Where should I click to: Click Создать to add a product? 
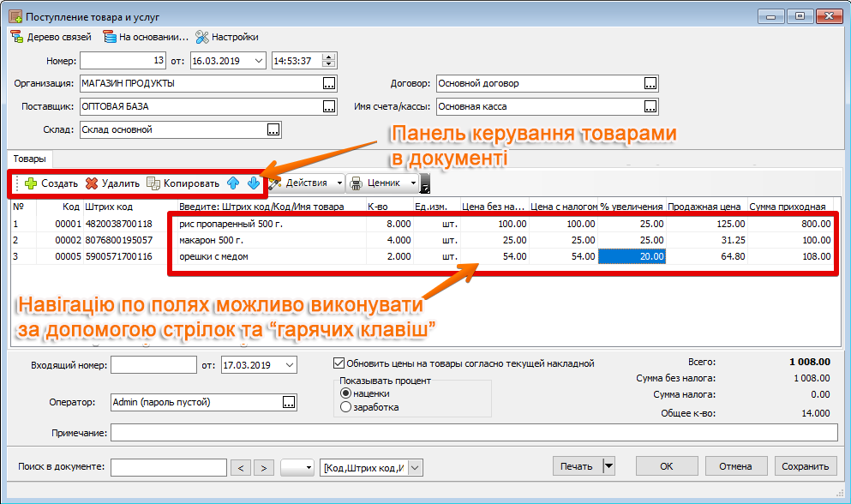[x=51, y=183]
